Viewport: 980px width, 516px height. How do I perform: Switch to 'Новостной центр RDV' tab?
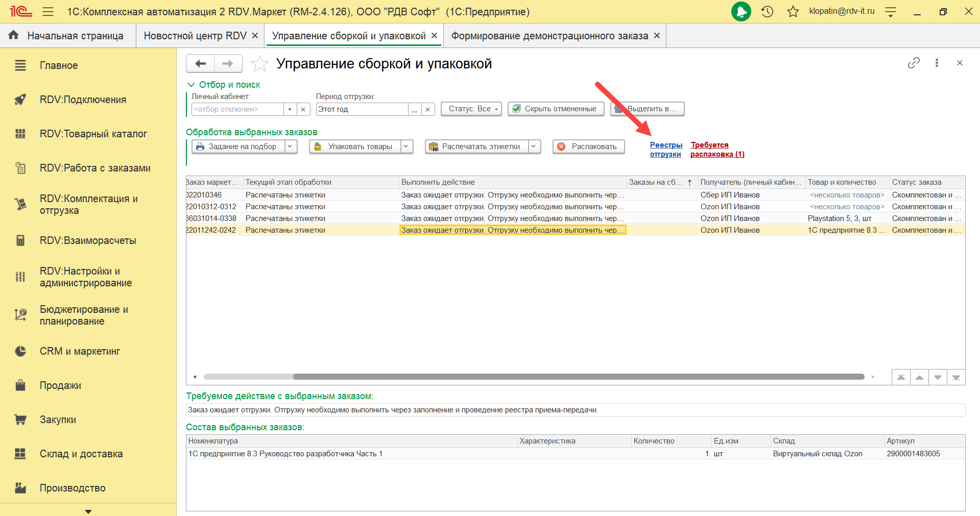(x=195, y=36)
